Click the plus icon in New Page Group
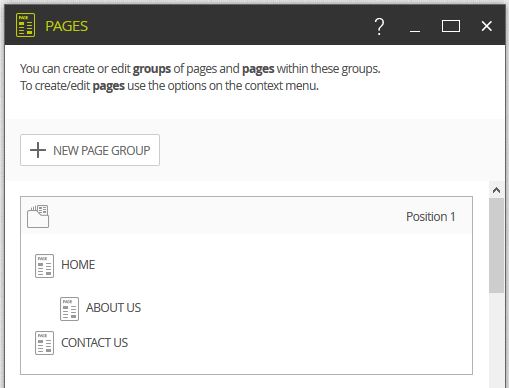 click(38, 150)
